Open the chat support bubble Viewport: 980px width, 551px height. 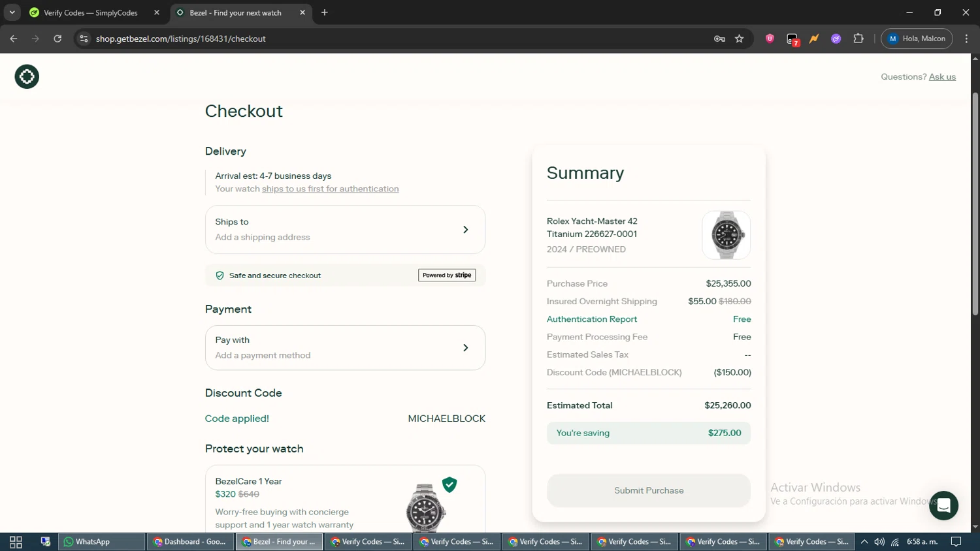point(943,505)
